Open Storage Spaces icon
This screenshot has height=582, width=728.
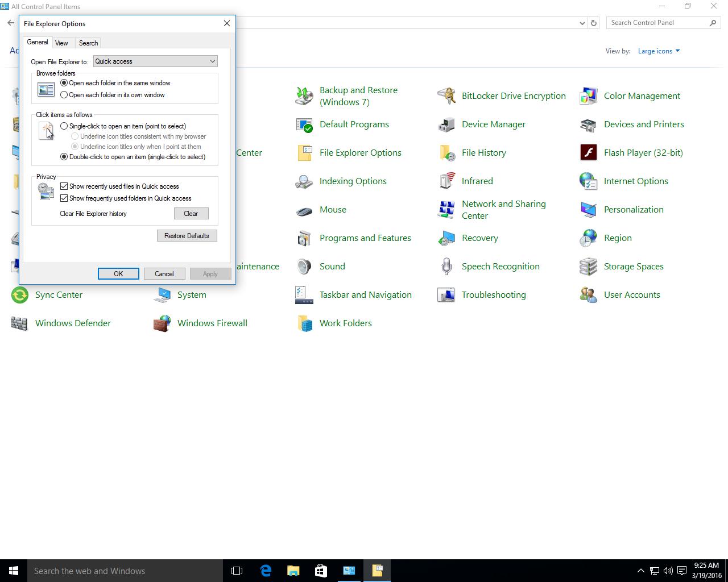(589, 267)
